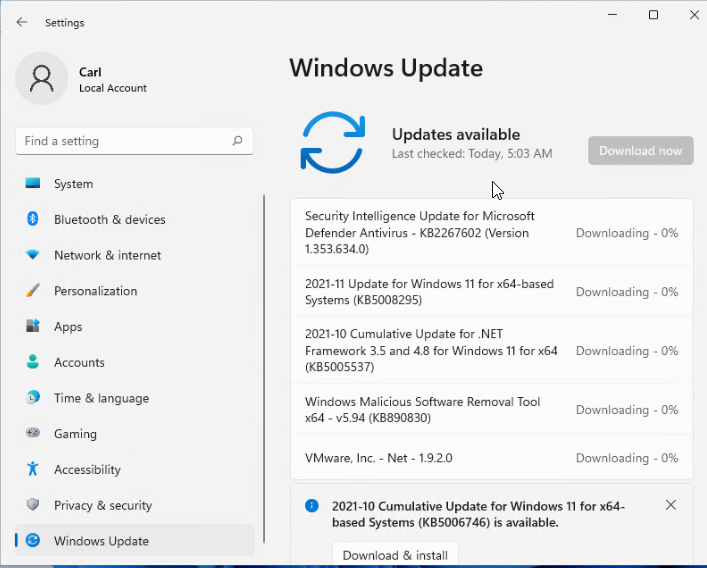Select the Gaming category
This screenshot has height=568, width=707.
[134, 434]
